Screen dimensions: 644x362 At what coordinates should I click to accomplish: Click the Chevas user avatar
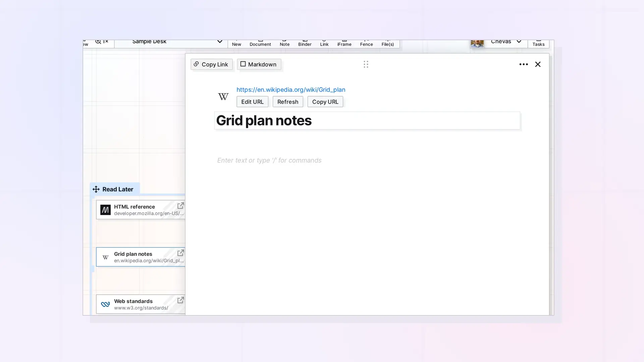[x=477, y=43]
